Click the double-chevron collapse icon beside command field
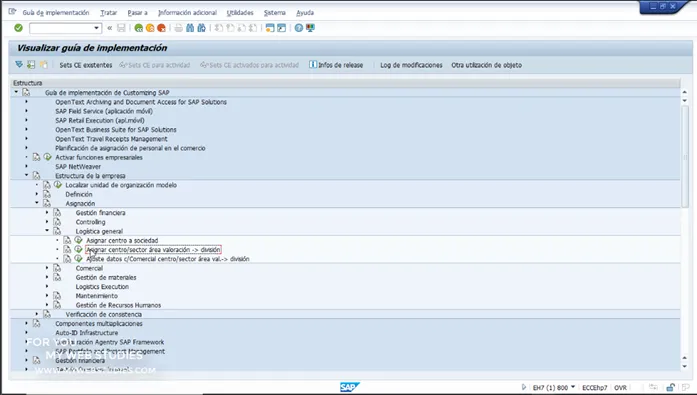The width and height of the screenshot is (697, 395). tap(109, 28)
